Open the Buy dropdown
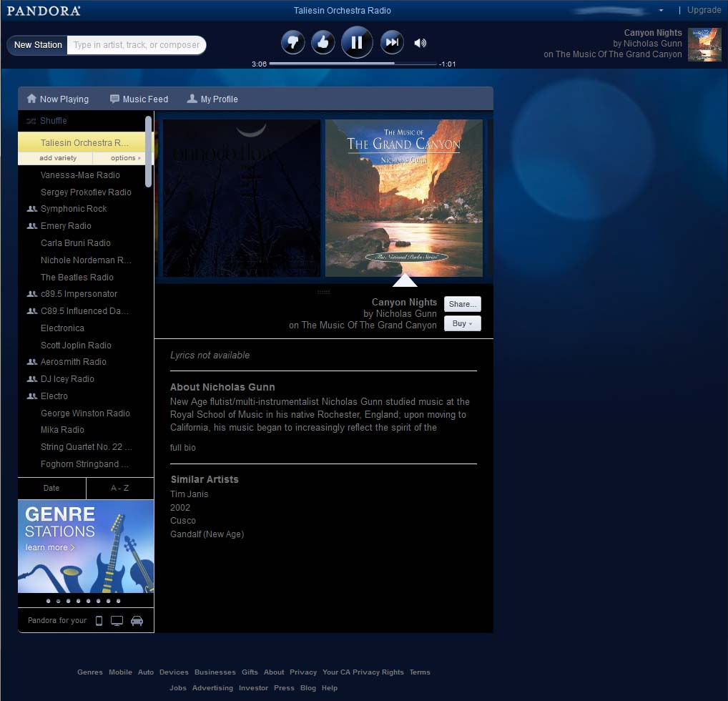Viewport: 728px width, 701px height. pyautogui.click(x=463, y=323)
